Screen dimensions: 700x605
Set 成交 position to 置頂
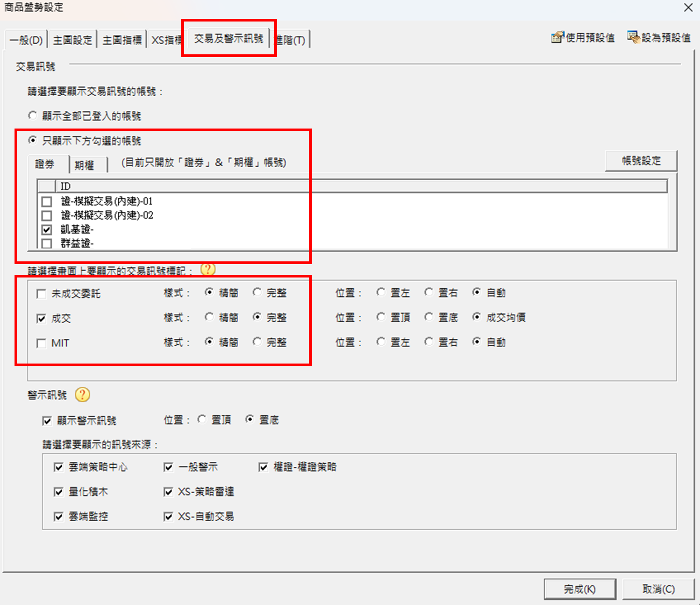pos(381,317)
